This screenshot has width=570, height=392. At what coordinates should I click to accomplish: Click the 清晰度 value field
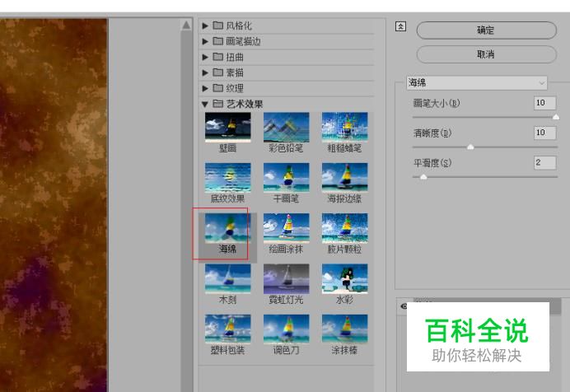[544, 133]
